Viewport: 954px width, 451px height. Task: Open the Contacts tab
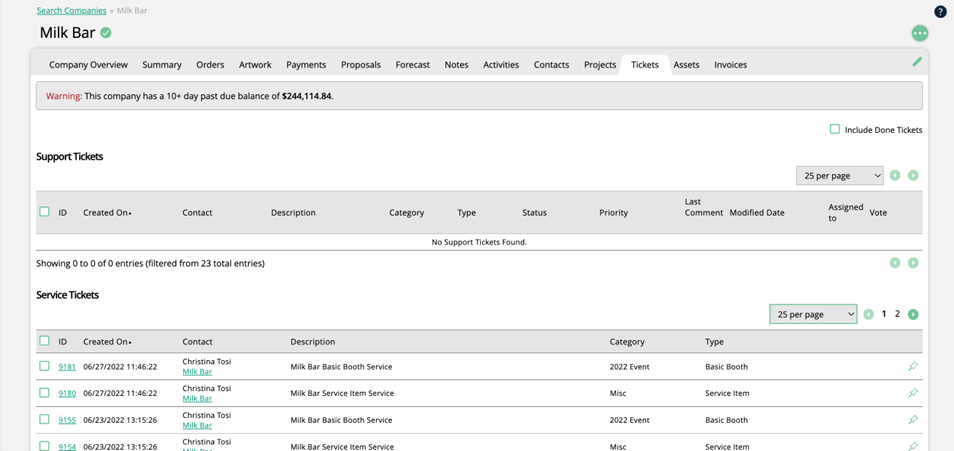(552, 65)
